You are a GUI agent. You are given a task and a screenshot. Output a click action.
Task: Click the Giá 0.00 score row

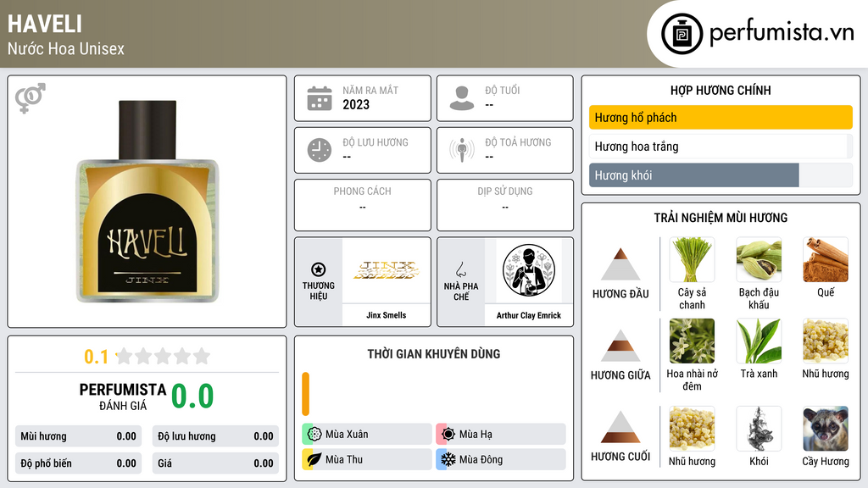(215, 463)
